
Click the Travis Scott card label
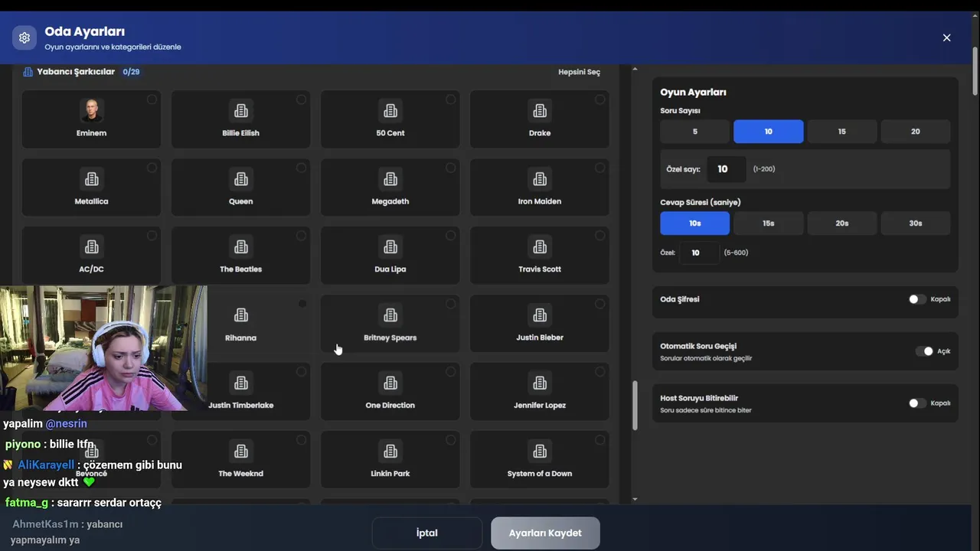pyautogui.click(x=540, y=269)
